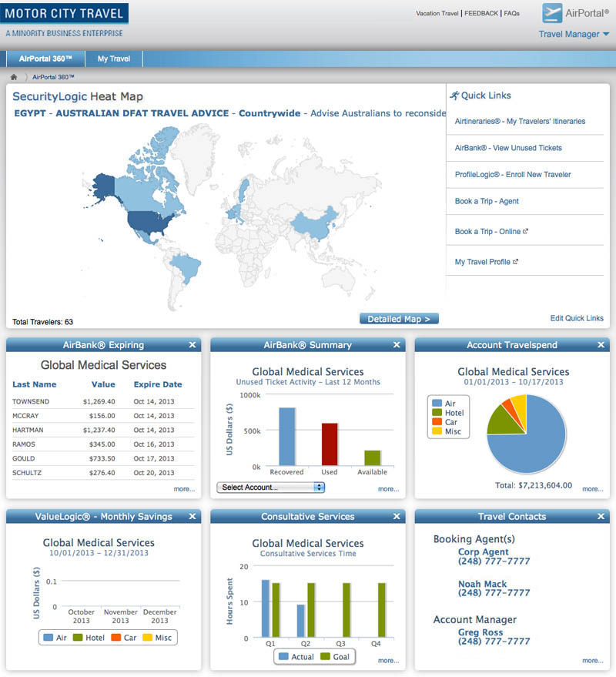Screen dimensions: 616x677
Task: Open AirBank - View Unused Tickets
Action: (x=508, y=148)
